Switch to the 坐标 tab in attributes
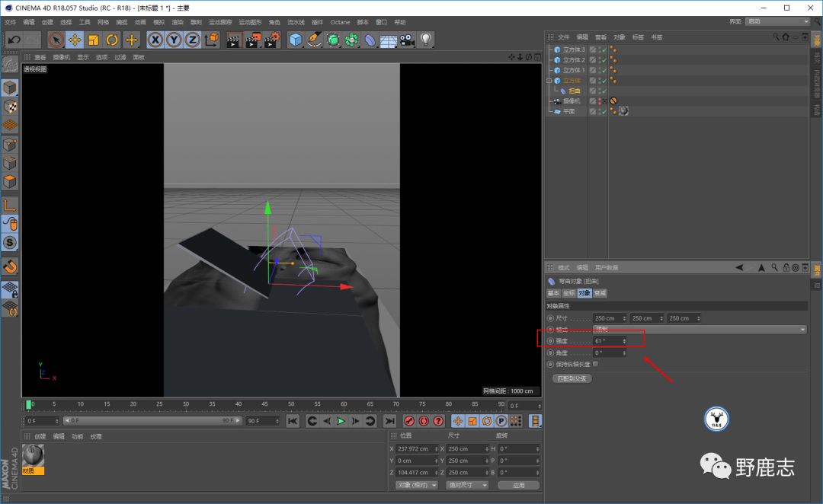Image resolution: width=823 pixels, height=504 pixels. point(568,293)
